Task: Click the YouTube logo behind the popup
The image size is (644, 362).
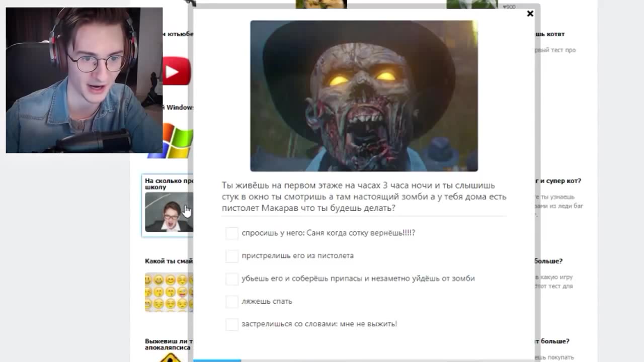Action: pyautogui.click(x=176, y=72)
